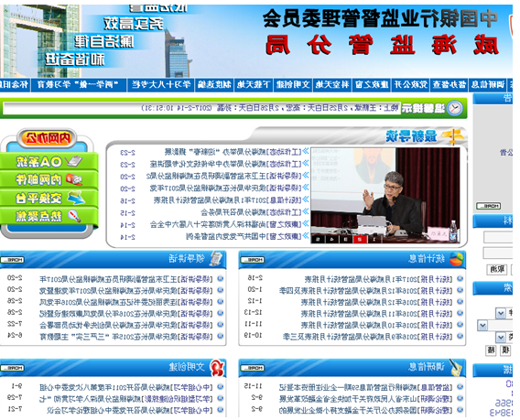
Task: Click the second login input field
Action: pos(498,253)
